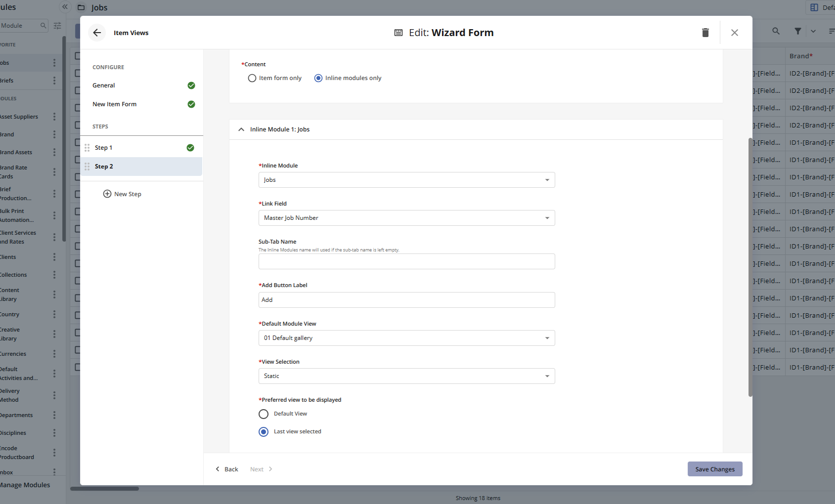The image size is (835, 504).
Task: Open the Inline Module dropdown showing Jobs
Action: click(406, 180)
